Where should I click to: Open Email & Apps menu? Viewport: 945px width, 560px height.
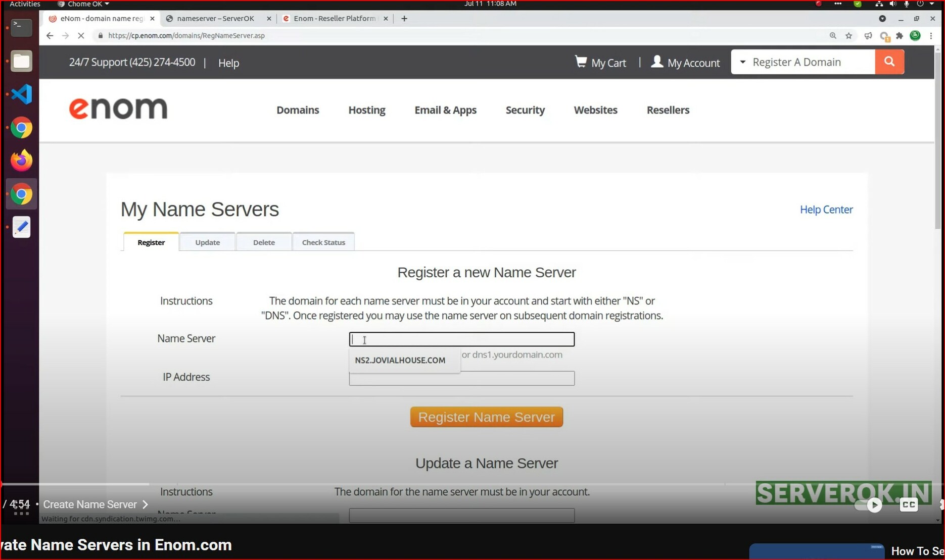pos(445,110)
